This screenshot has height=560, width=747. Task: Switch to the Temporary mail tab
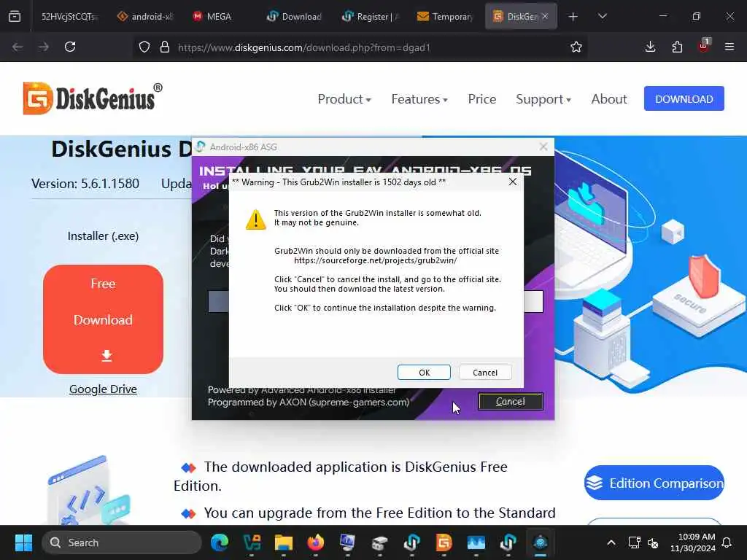(446, 16)
